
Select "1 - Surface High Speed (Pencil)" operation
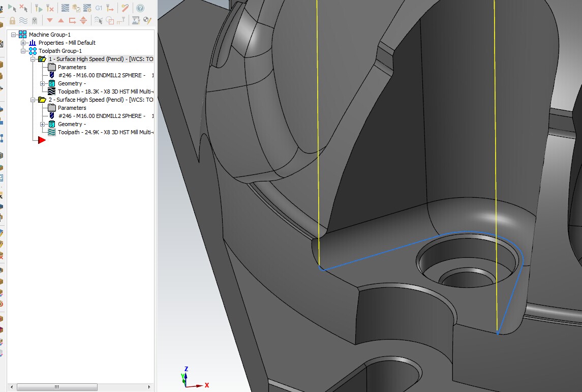(101, 59)
